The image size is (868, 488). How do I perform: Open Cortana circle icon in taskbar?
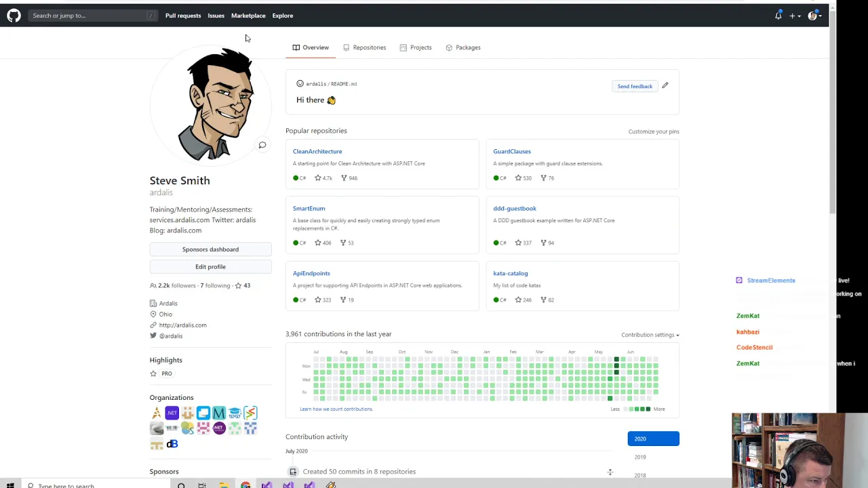[181, 485]
